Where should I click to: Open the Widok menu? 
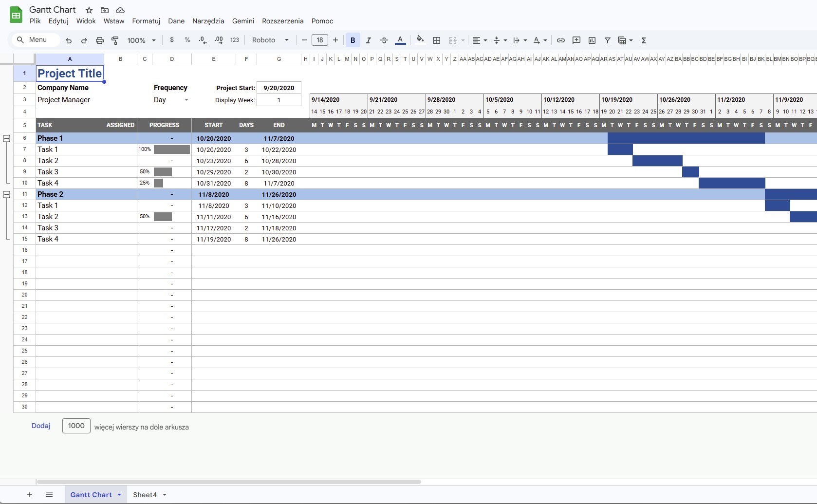[86, 21]
